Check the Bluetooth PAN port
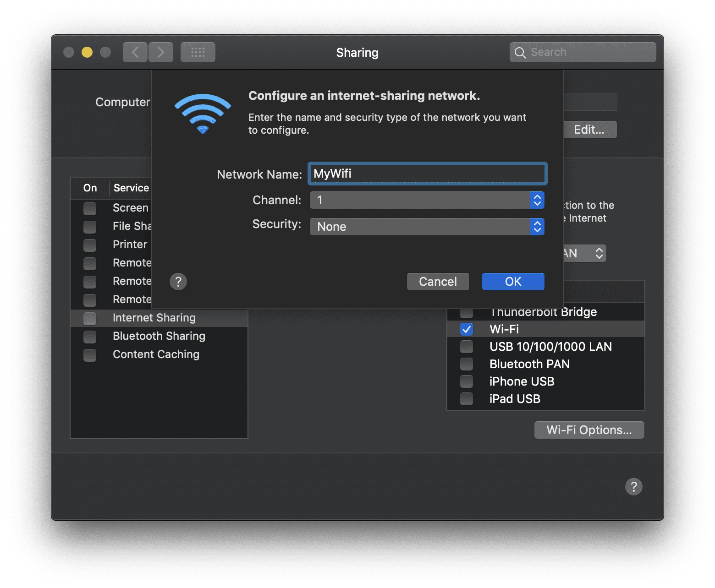The height and width of the screenshot is (588, 715). click(x=466, y=364)
